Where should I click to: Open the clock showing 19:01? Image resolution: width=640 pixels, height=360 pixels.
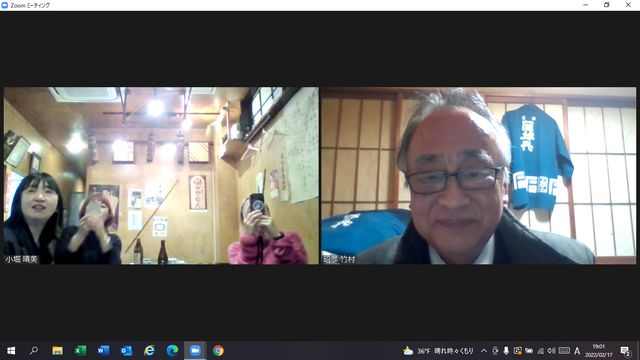(x=599, y=351)
